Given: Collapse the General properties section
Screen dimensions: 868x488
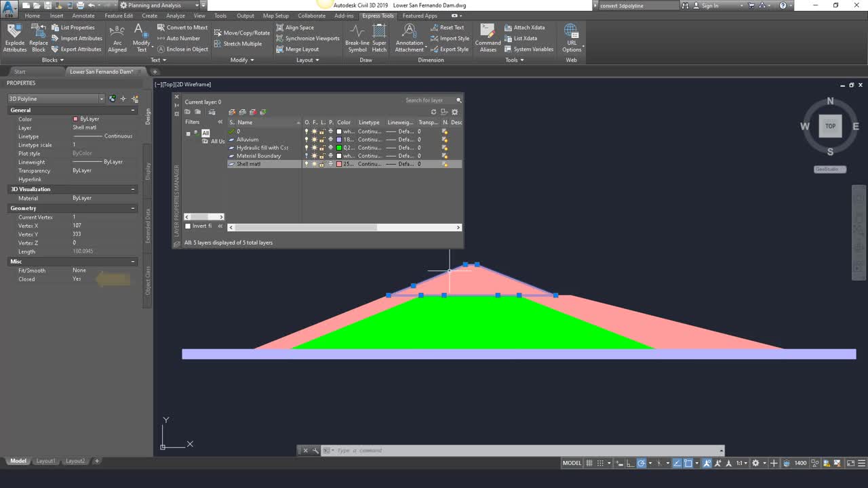Looking at the screenshot, I should click(133, 110).
